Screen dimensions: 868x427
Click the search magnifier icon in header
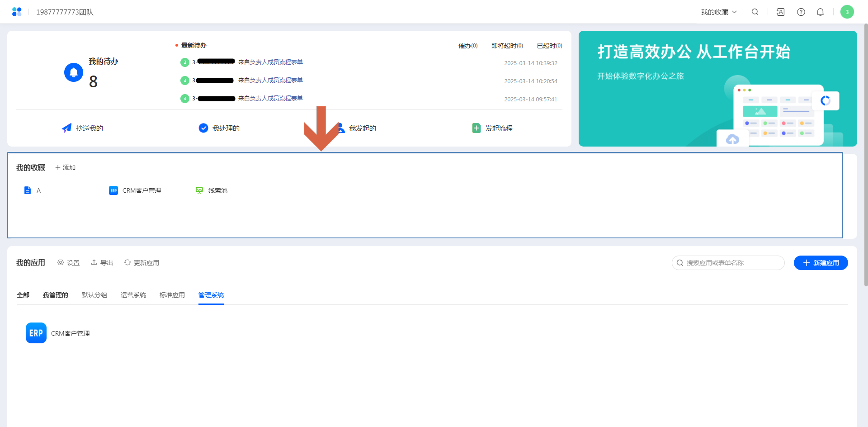click(x=755, y=12)
